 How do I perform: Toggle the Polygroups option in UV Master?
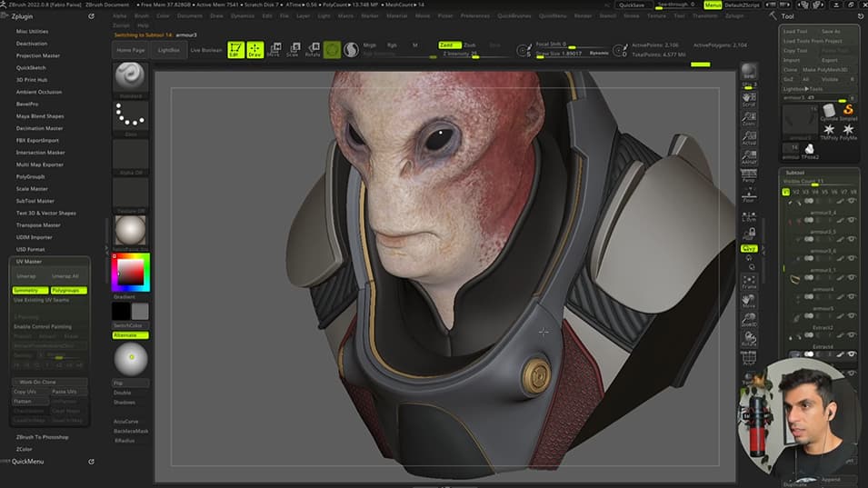click(69, 291)
